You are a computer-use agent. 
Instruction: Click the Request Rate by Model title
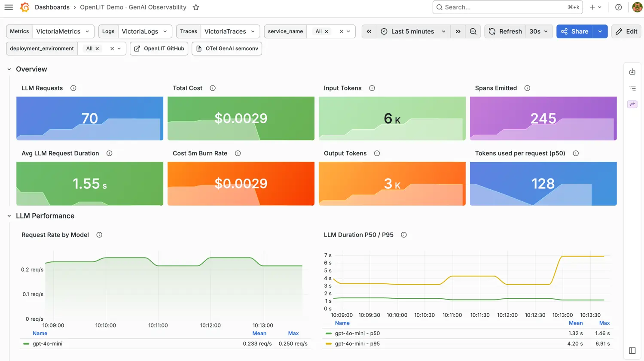tap(55, 235)
